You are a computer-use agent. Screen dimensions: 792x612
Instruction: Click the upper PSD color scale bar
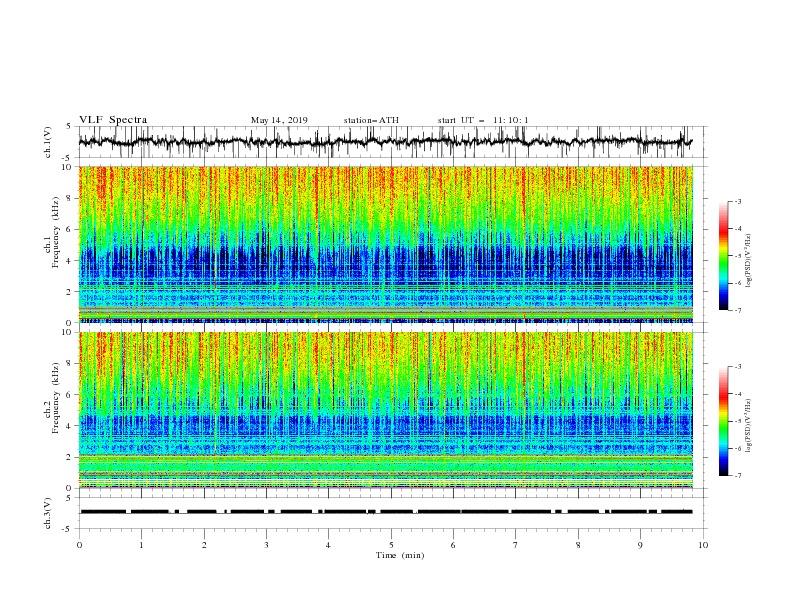pyautogui.click(x=723, y=256)
